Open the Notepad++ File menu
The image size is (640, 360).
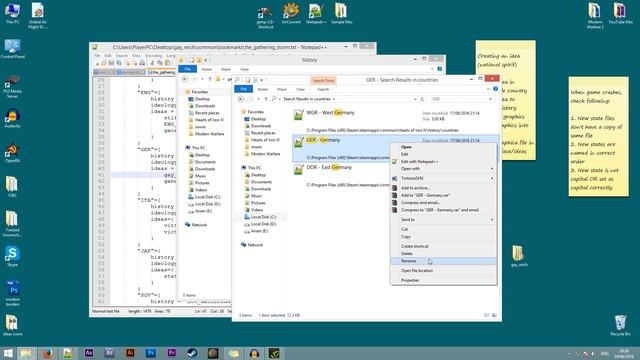coord(97,56)
